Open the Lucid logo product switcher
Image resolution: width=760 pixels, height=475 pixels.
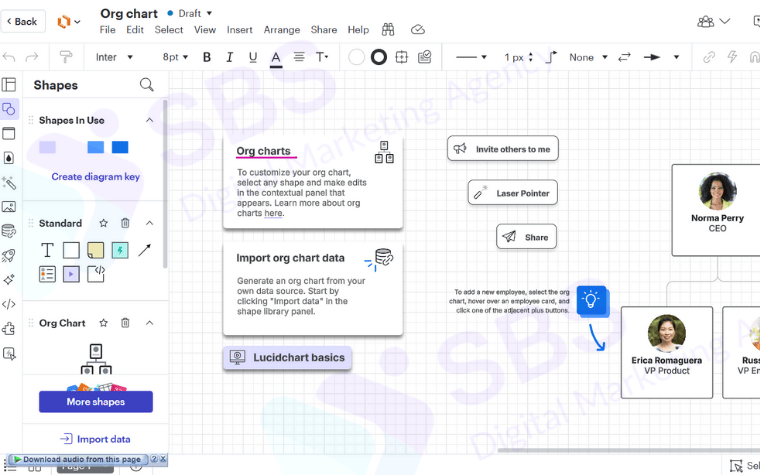(x=68, y=22)
